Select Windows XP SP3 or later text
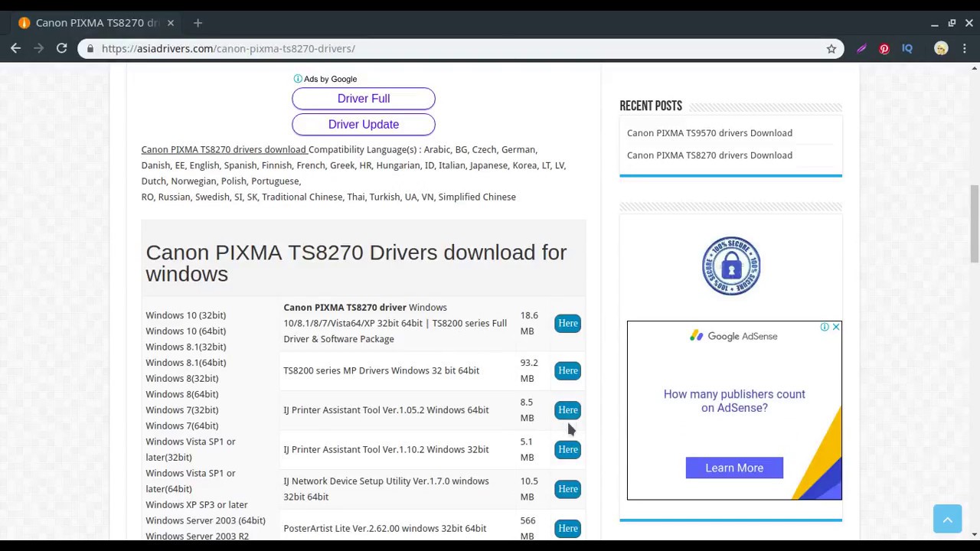Image resolution: width=980 pixels, height=551 pixels. point(197,505)
